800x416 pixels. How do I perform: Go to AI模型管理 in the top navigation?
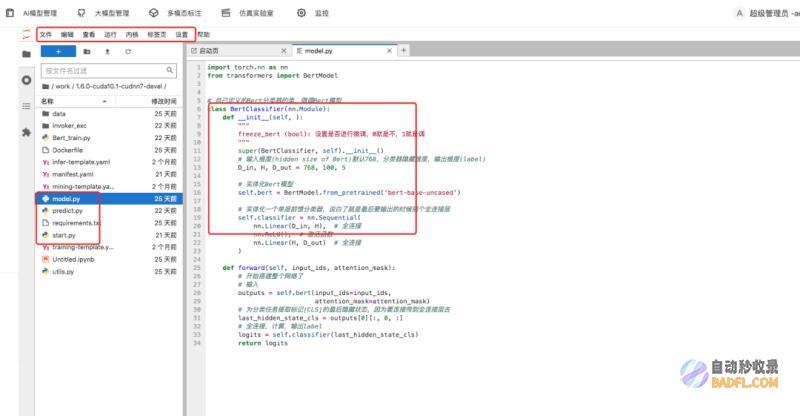tap(40, 13)
